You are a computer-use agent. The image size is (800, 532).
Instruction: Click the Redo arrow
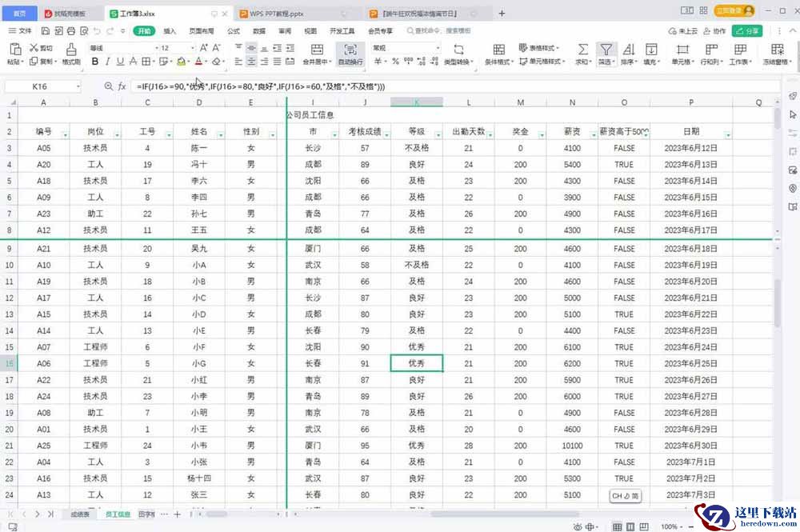tap(110, 31)
